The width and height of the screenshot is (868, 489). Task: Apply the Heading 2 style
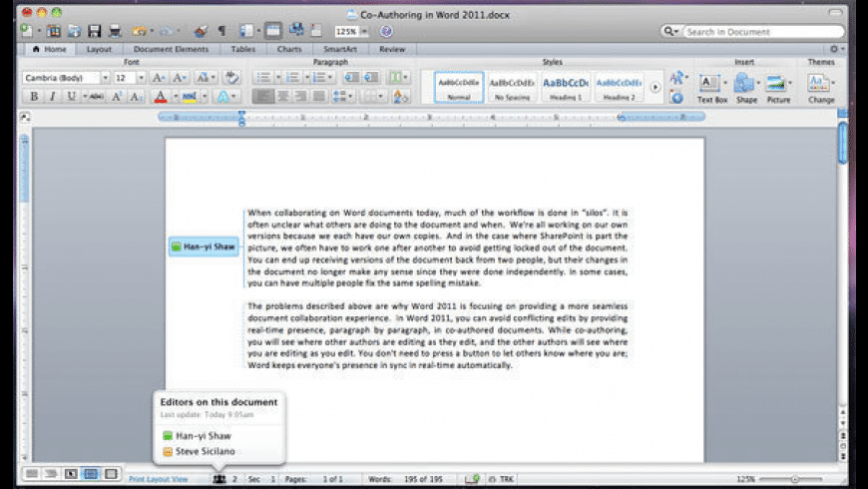(619, 87)
